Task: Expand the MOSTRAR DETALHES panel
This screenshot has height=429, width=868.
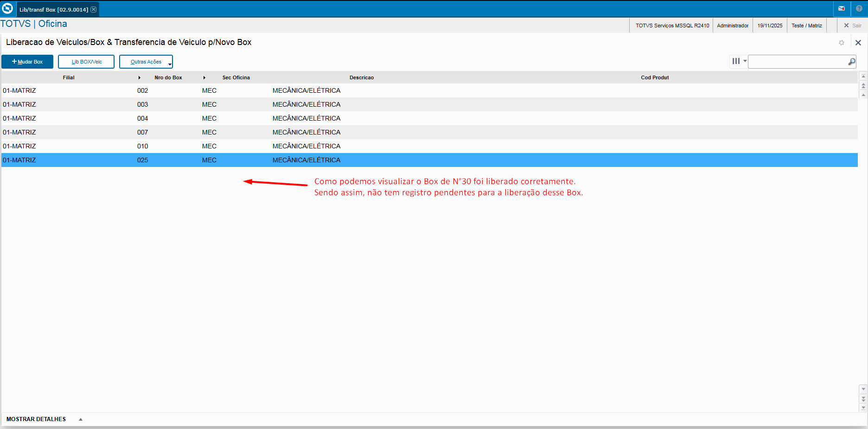Action: point(45,419)
